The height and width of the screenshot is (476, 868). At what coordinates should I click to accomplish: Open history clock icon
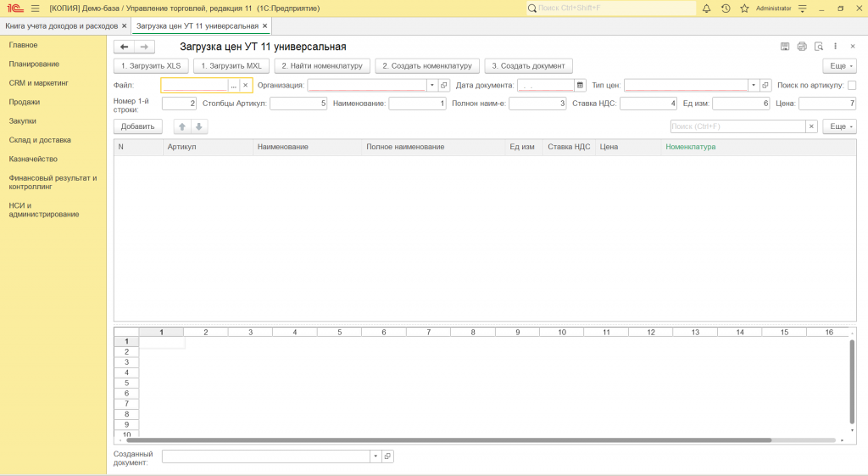(726, 8)
